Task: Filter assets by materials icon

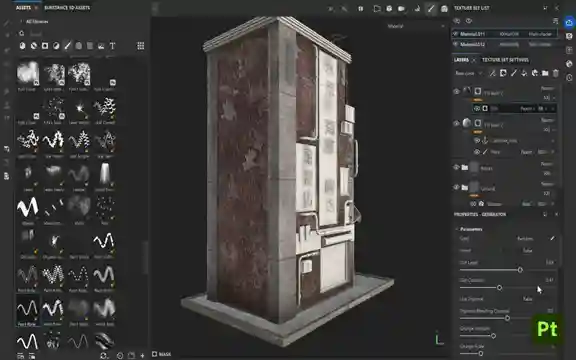Action: [22, 46]
